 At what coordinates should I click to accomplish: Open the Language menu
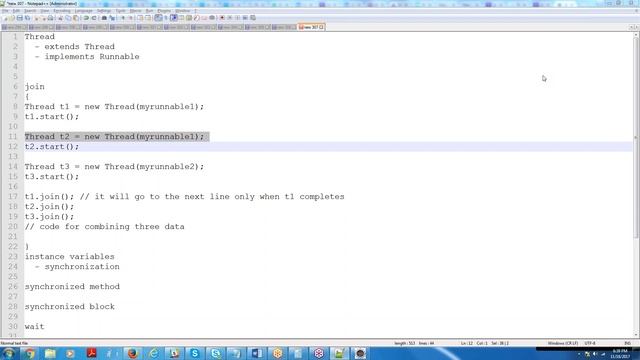pyautogui.click(x=84, y=11)
